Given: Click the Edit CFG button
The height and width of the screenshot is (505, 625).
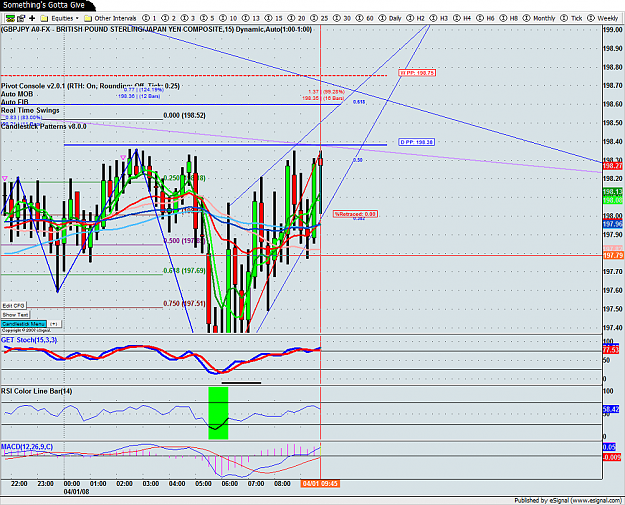Looking at the screenshot, I should click(14, 306).
